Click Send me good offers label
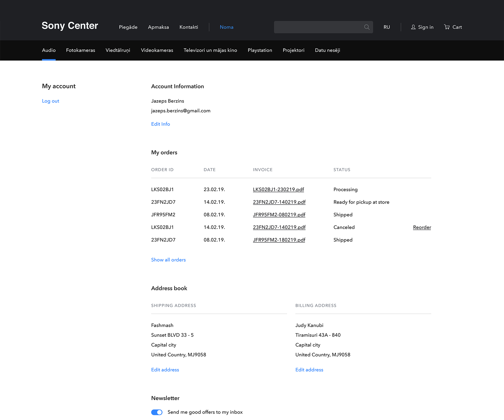The width and height of the screenshot is (504, 420). (x=205, y=412)
